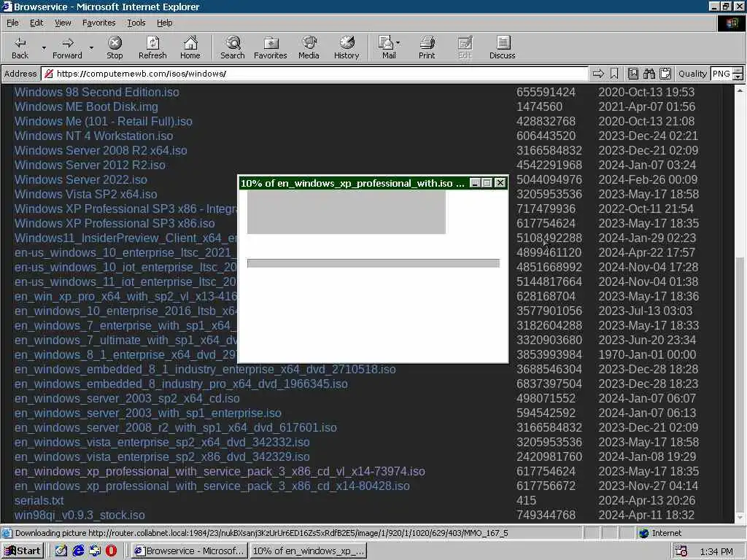Minimize the download dialog window
Viewport: 747px width, 560px height.
tap(474, 183)
